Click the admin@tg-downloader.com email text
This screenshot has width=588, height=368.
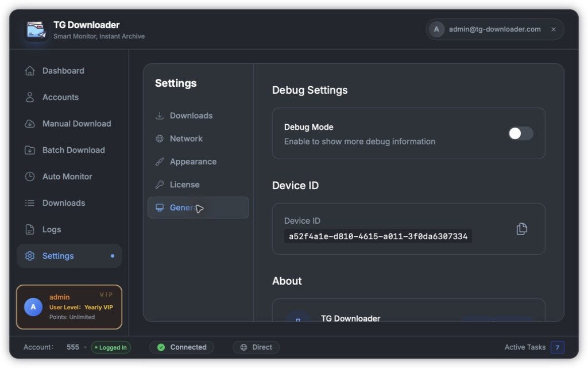point(494,29)
